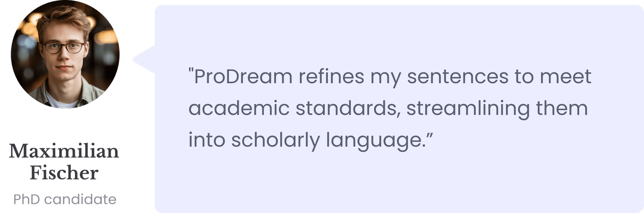Click the word "scholarly" in the last line

(275, 141)
